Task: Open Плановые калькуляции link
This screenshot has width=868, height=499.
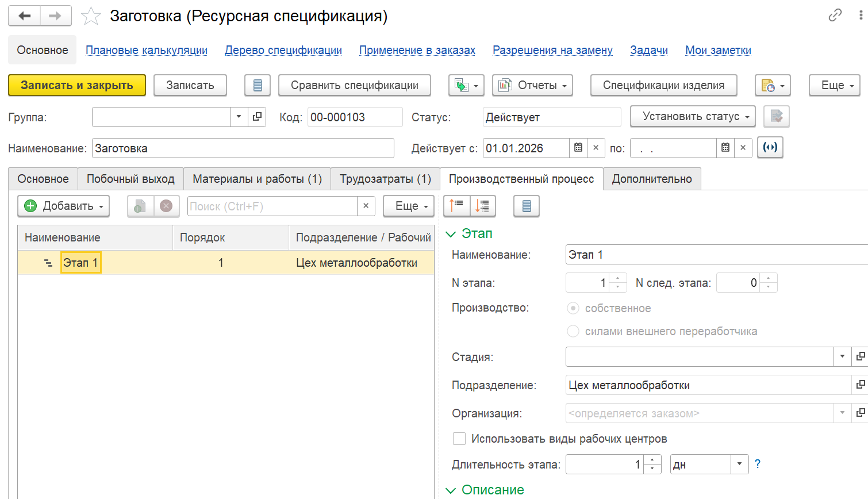Action: (x=147, y=50)
